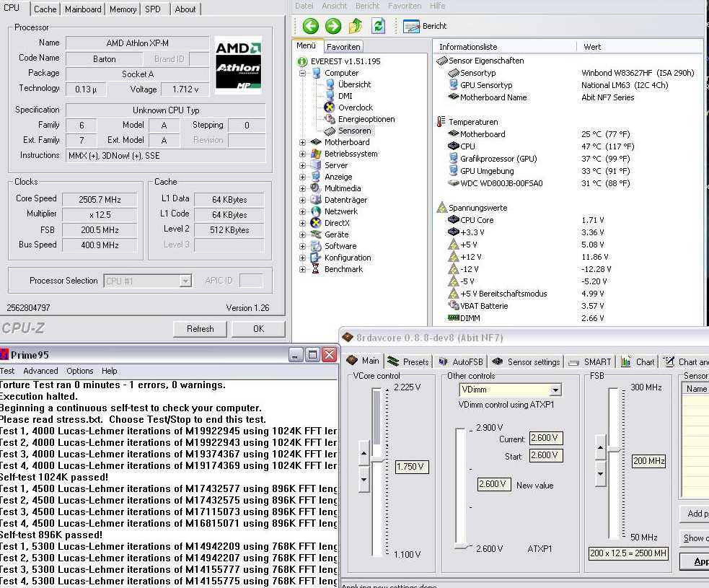
Task: Switch to the Presets tab in 8rdavcore
Action: tap(409, 361)
